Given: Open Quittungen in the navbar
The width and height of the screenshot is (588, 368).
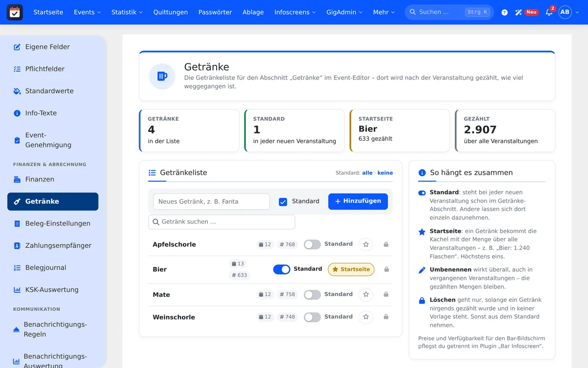Looking at the screenshot, I should [x=171, y=12].
